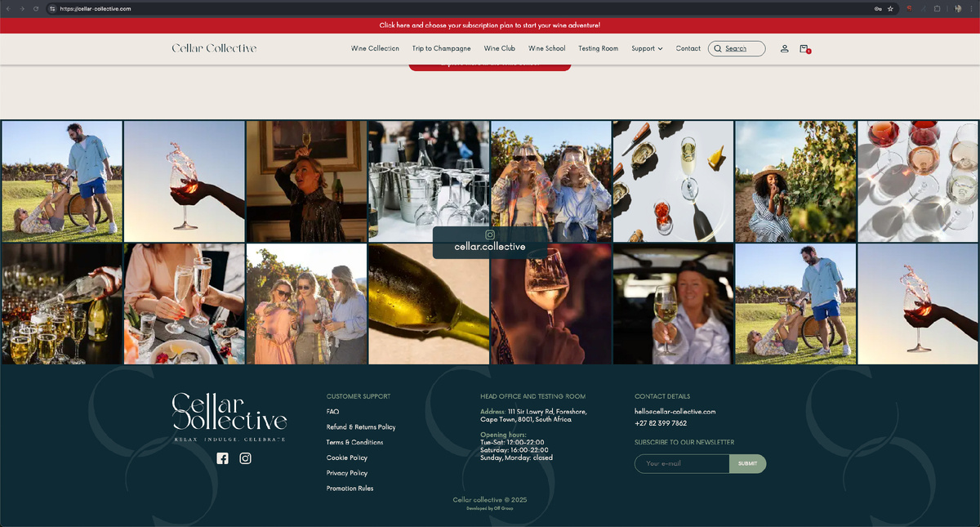The image size is (980, 527).
Task: Click the address text '111 Sir Lowry Rd, Foreshore'
Action: pos(547,412)
